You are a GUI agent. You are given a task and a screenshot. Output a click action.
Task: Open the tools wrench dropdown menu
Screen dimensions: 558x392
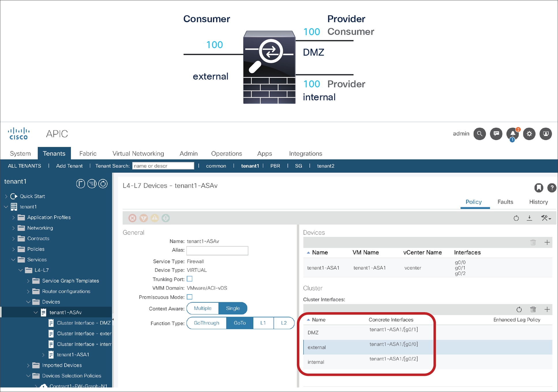[546, 218]
